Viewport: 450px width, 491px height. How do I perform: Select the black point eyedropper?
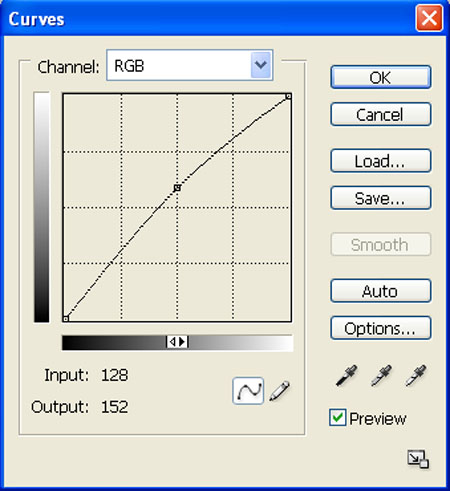tap(347, 376)
